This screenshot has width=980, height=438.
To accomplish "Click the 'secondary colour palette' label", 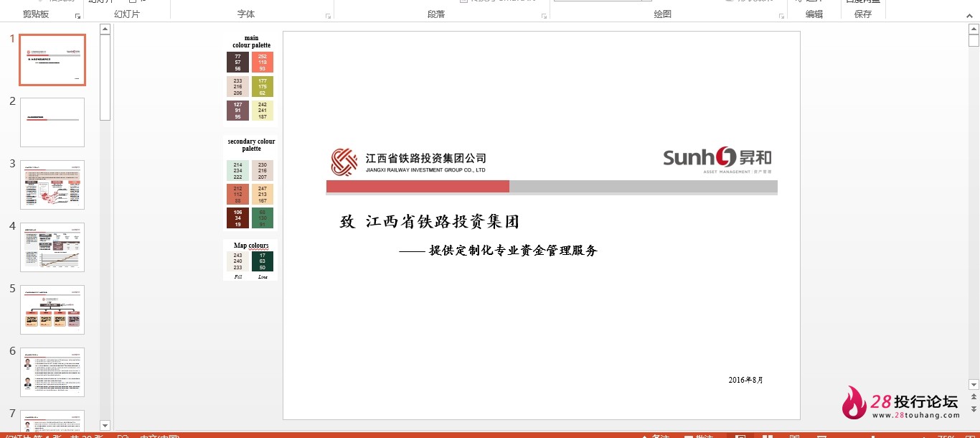I will coord(251,145).
